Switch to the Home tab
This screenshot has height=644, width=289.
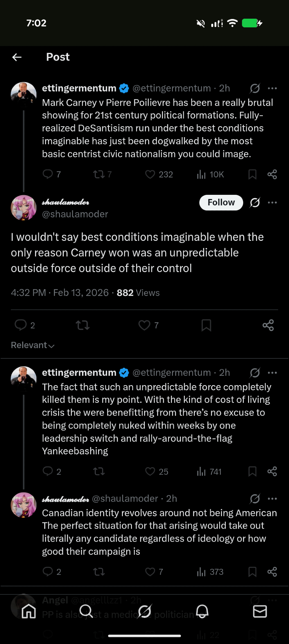point(29,611)
